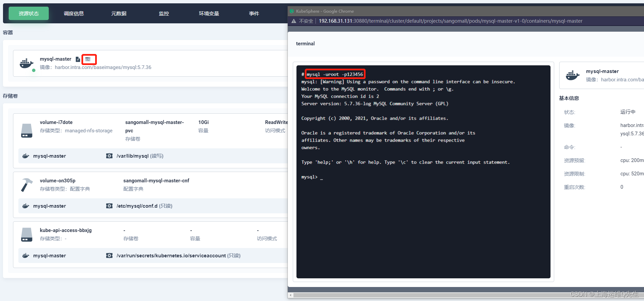The height and width of the screenshot is (301, 644).
Task: Click the ReadWrite access mode value
Action: 276,122
